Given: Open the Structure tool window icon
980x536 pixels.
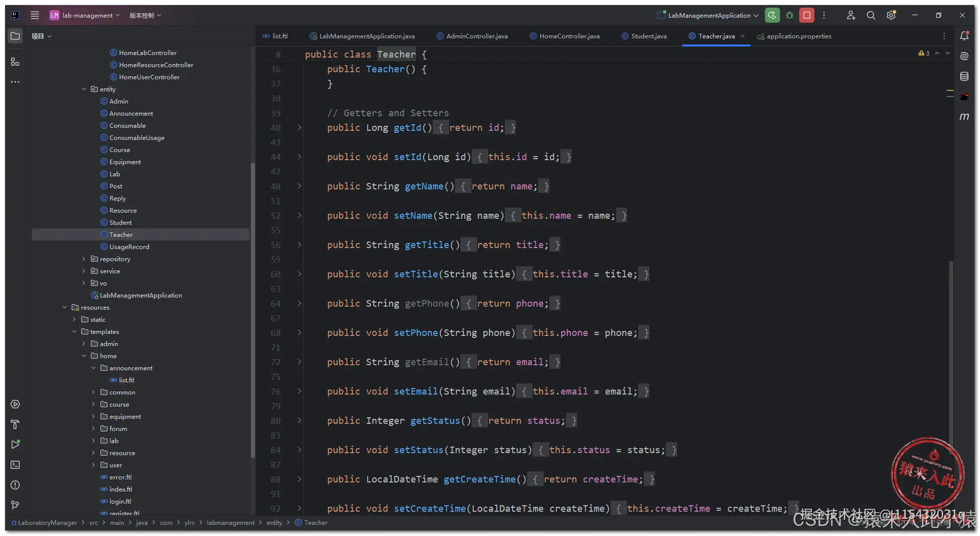Looking at the screenshot, I should [15, 62].
